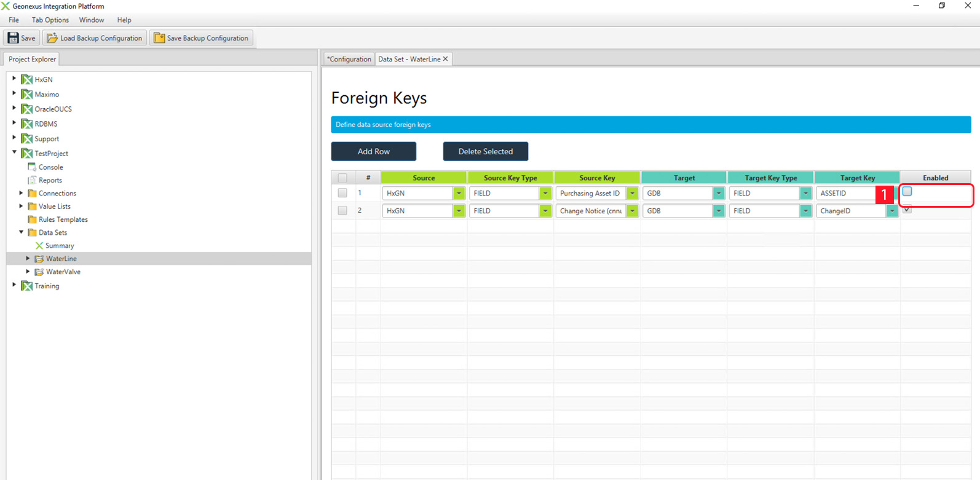Click the Target Key Type column header
The height and width of the screenshot is (480, 980).
click(771, 178)
